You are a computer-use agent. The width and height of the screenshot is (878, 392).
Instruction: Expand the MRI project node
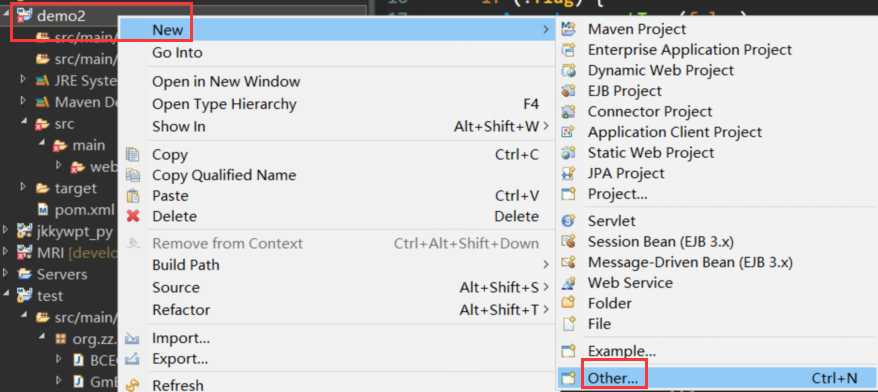point(6,252)
